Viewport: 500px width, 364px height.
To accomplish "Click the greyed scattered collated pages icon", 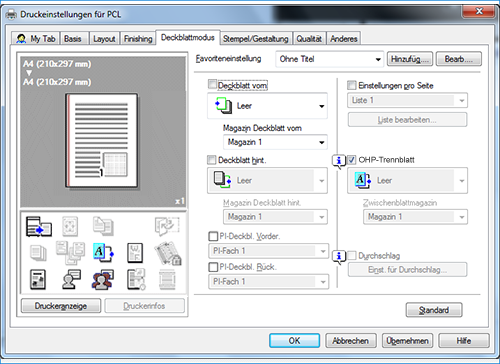I will point(70,253).
